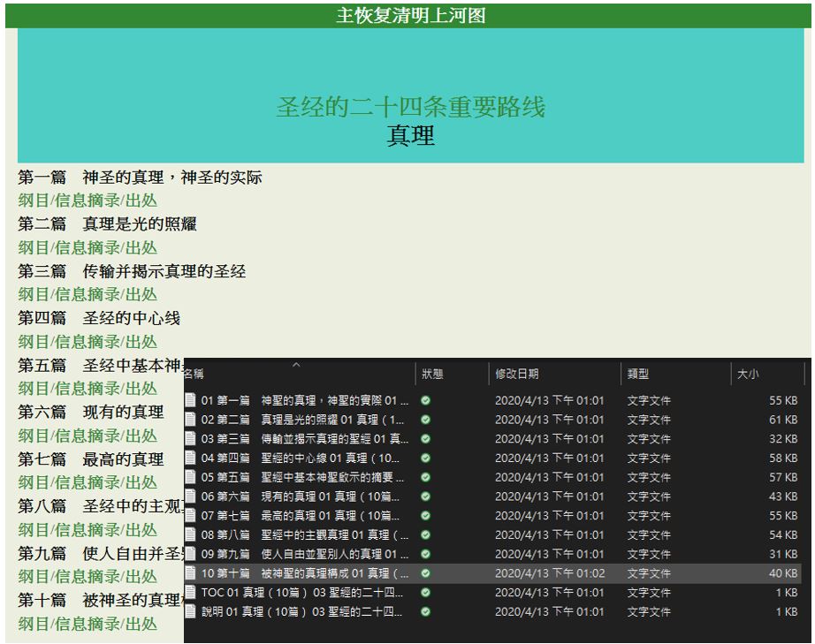Click green sync status icon for 03 第三篇

[426, 439]
